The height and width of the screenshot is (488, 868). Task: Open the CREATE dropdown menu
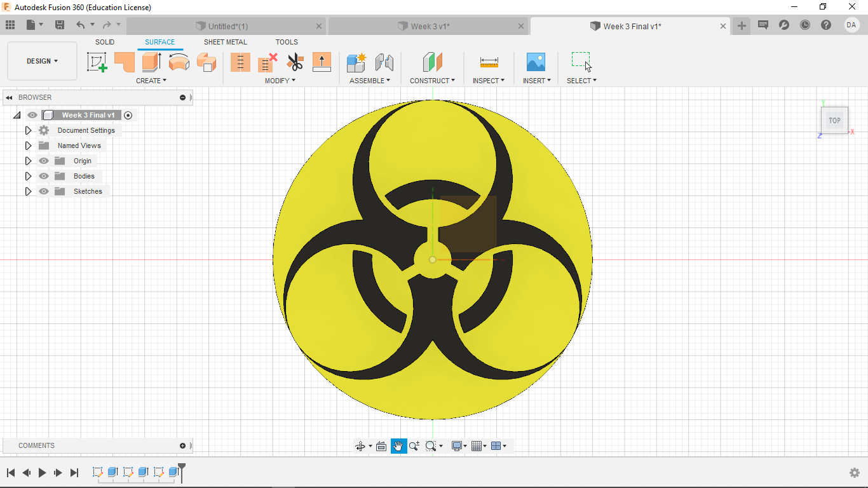click(x=151, y=81)
